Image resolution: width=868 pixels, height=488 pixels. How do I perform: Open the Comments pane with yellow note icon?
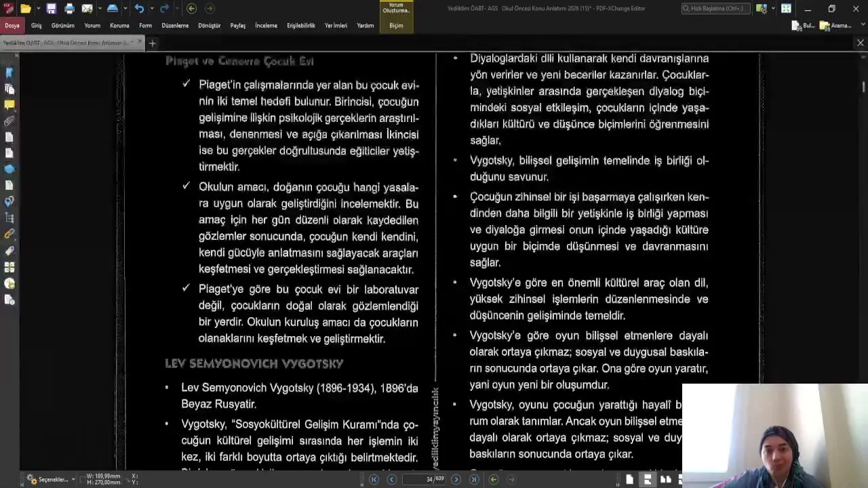coord(9,105)
